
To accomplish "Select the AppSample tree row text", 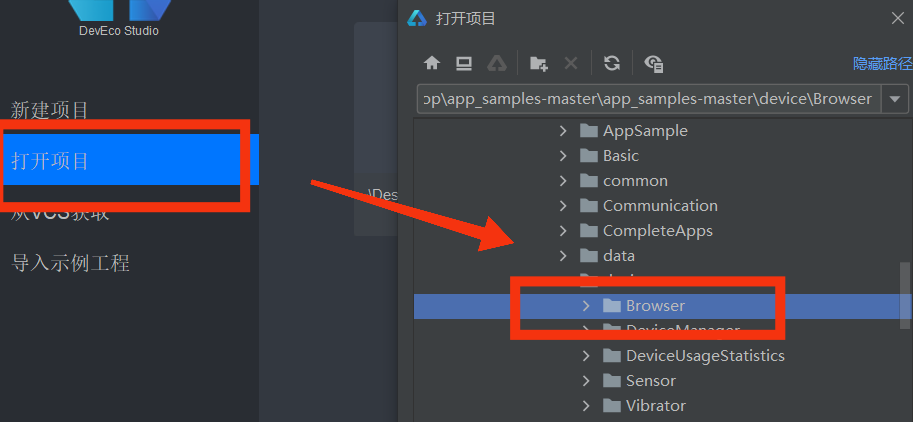I will click(x=645, y=131).
